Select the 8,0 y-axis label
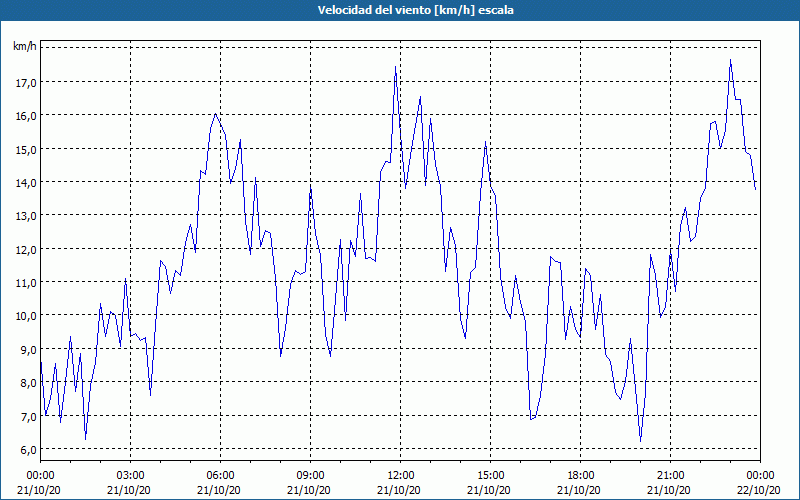The image size is (800, 500). click(x=28, y=382)
